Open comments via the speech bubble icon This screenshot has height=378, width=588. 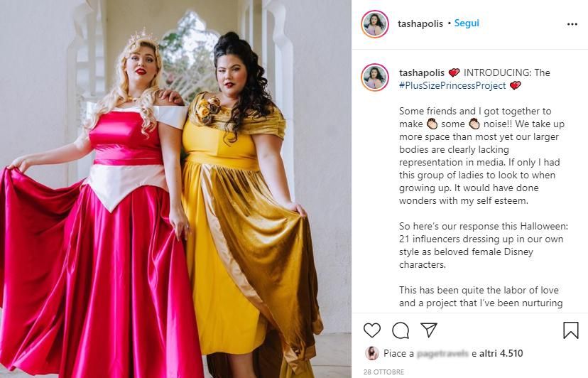click(401, 330)
